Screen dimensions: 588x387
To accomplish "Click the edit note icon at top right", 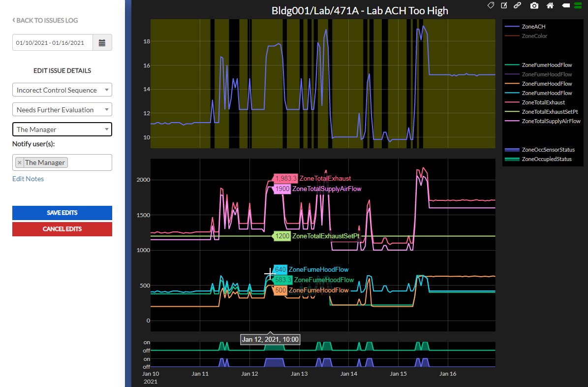I will click(x=503, y=5).
